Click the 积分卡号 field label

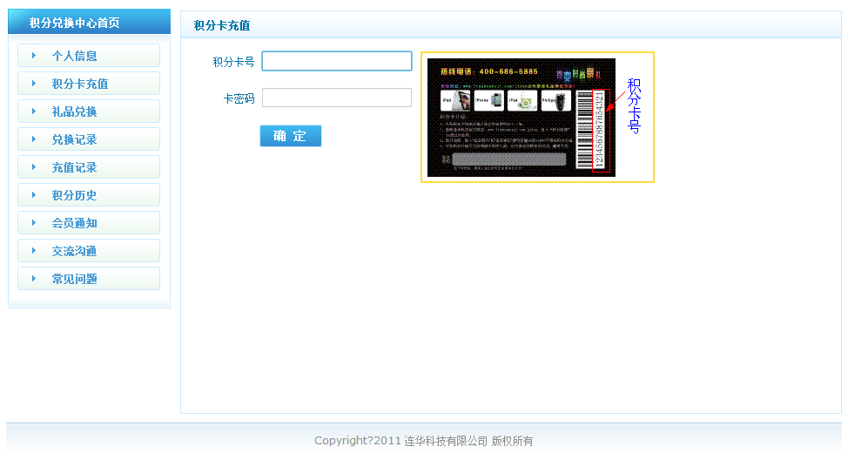(233, 62)
